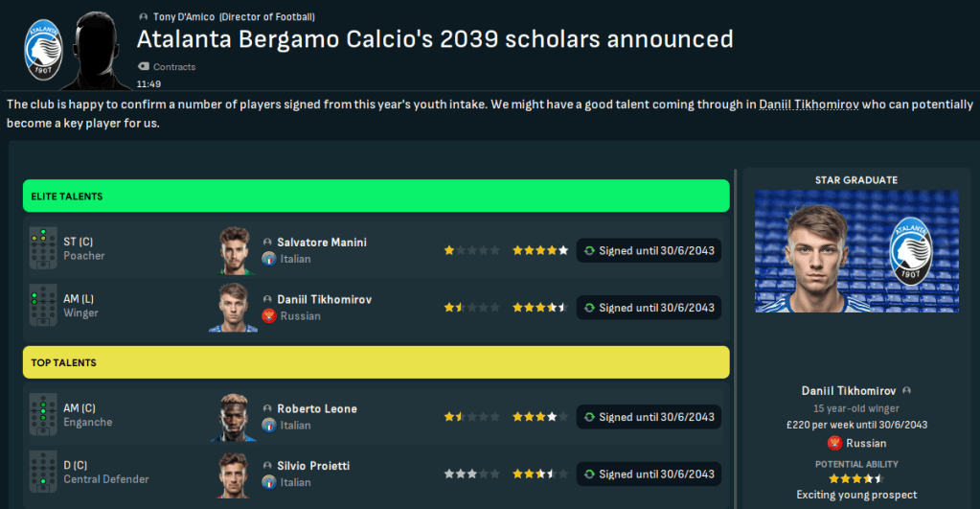Click the Russian flag beside Daniil Tikhomirov

268,316
